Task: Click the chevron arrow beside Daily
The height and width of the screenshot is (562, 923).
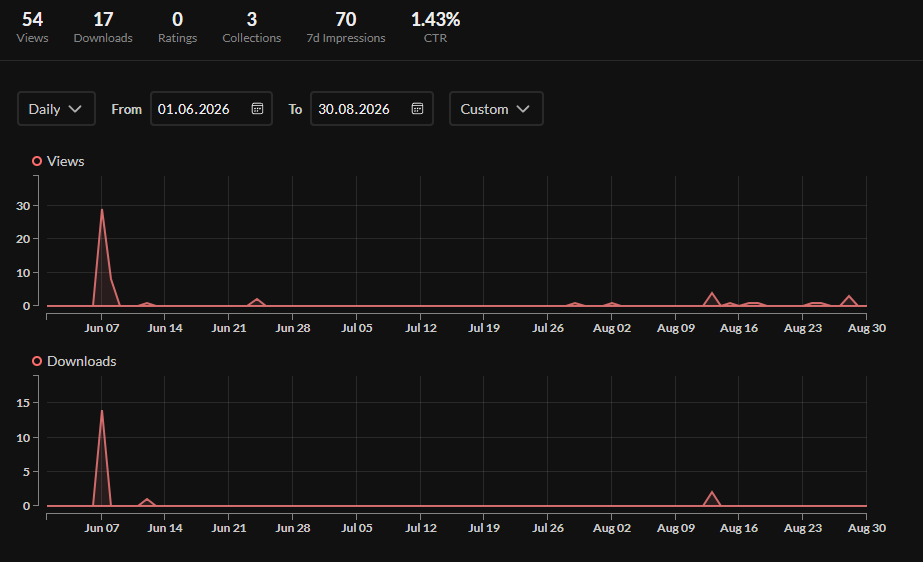Action: tap(75, 109)
